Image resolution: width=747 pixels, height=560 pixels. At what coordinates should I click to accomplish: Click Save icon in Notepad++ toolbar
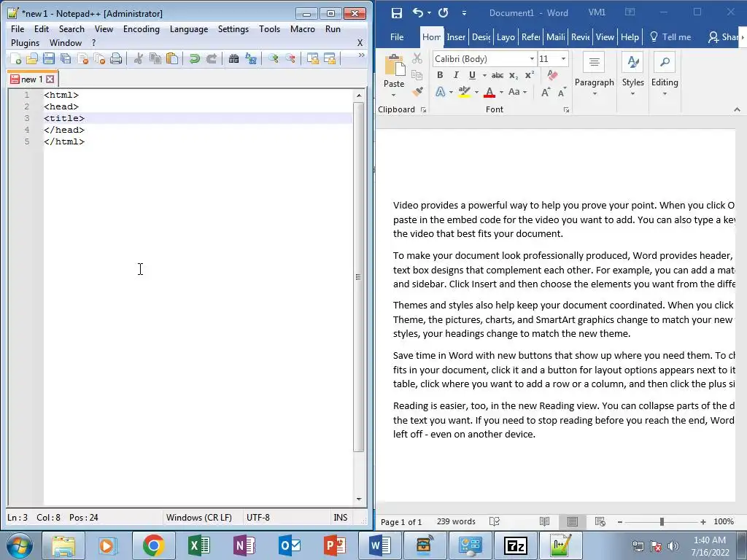click(49, 58)
